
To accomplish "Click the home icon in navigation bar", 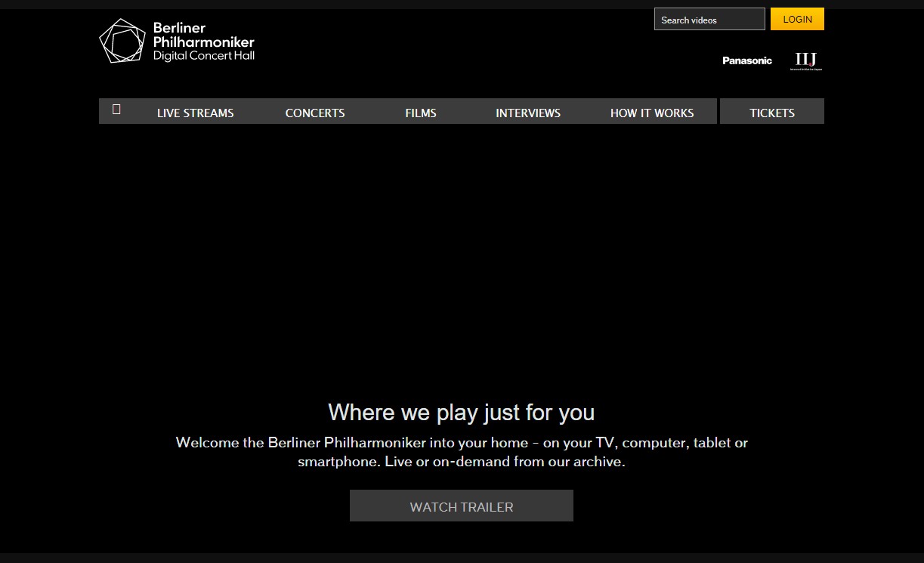I will pos(116,110).
